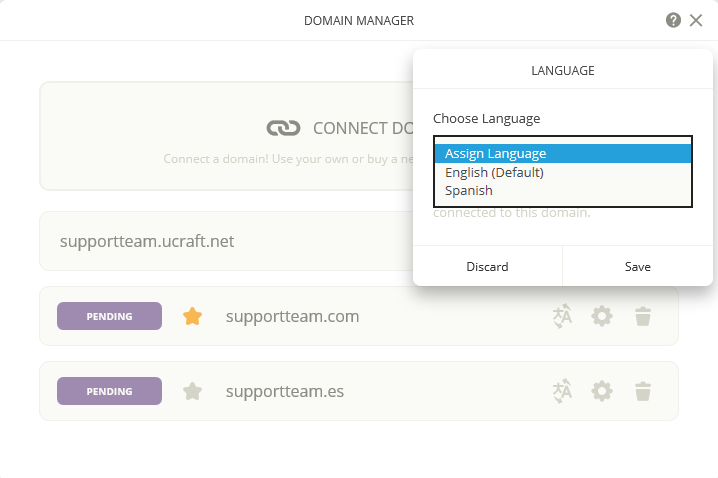The image size is (718, 478).
Task: Open gear settings for supportteam.com
Action: [x=601, y=316]
